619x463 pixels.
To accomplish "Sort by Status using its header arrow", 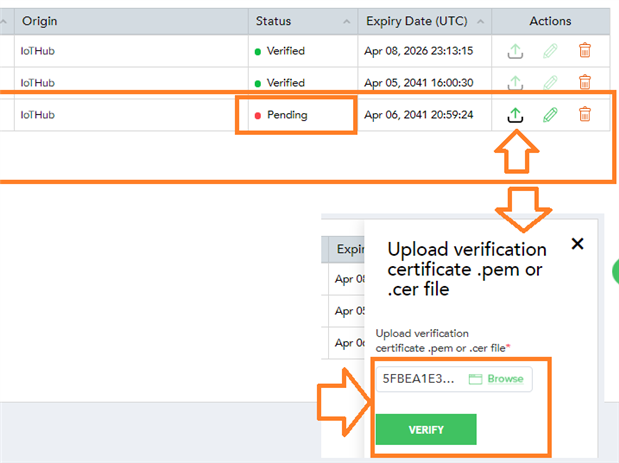I will coord(347,21).
